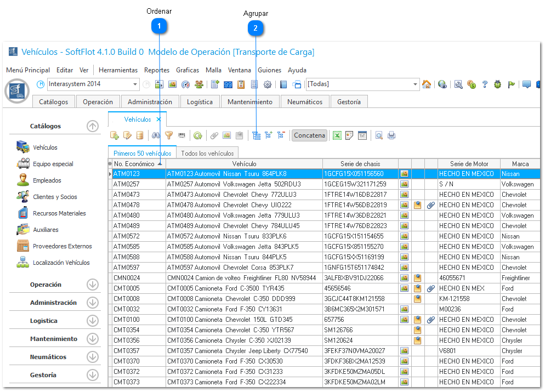545x392 pixels.
Task: Switch to the Mantenimiento tab
Action: (x=249, y=102)
